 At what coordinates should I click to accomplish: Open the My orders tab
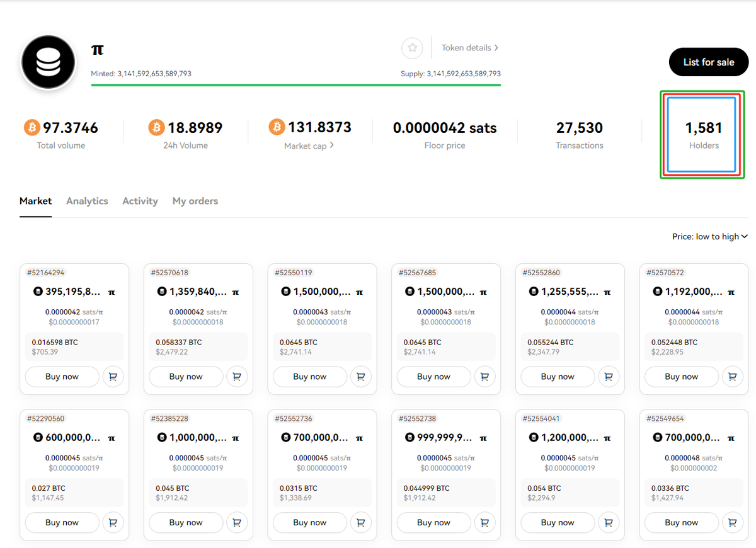[x=195, y=201]
